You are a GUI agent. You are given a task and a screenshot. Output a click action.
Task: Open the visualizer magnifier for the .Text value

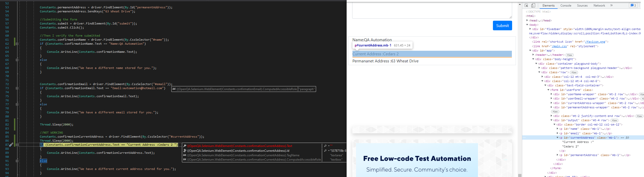[x=325, y=146]
